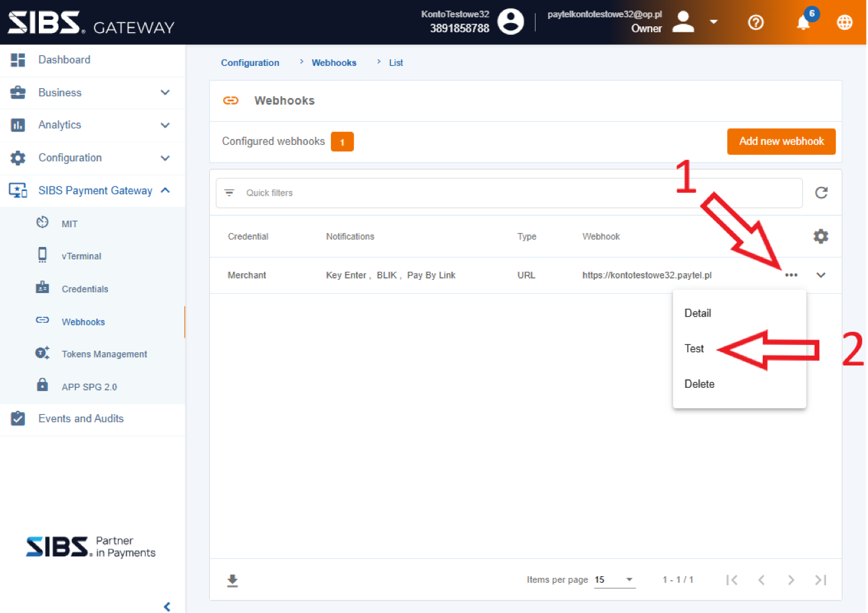Click the language globe icon
The height and width of the screenshot is (613, 868).
pyautogui.click(x=844, y=22)
